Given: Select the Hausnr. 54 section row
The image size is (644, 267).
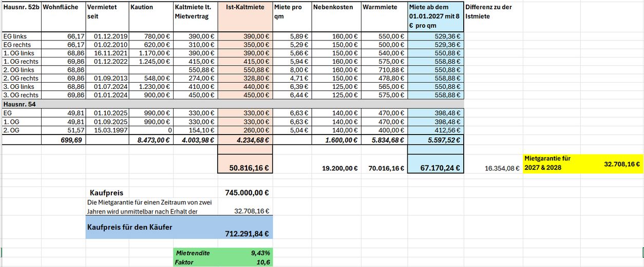Looking at the screenshot, I should pyautogui.click(x=233, y=104).
